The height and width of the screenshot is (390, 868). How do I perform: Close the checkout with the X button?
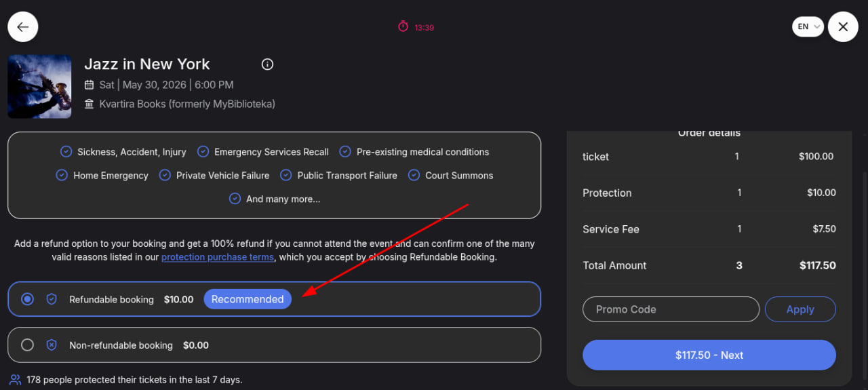[843, 27]
